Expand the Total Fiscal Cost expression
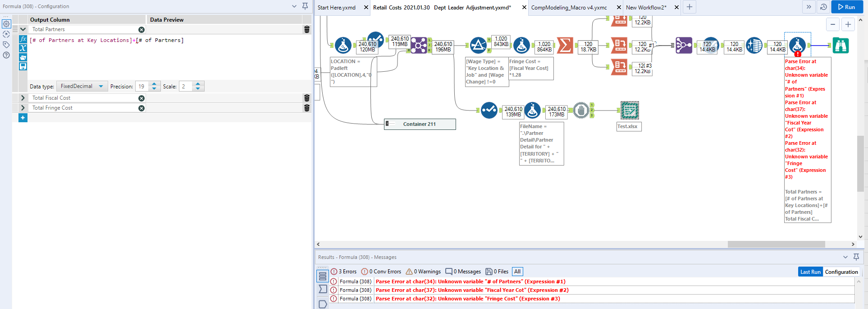This screenshot has height=309, width=868. click(x=23, y=98)
